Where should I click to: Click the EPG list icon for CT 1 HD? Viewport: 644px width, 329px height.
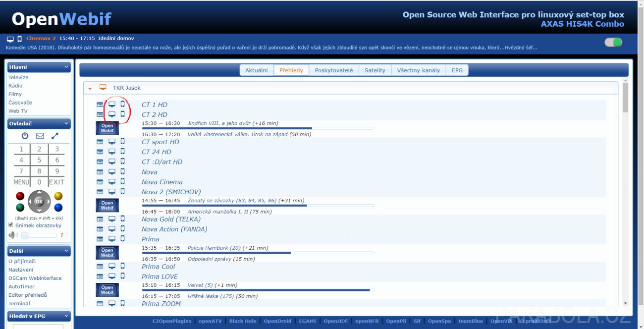(x=100, y=105)
